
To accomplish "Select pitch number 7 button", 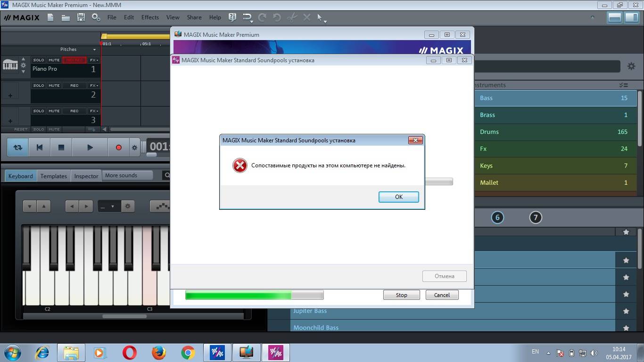I will [536, 217].
